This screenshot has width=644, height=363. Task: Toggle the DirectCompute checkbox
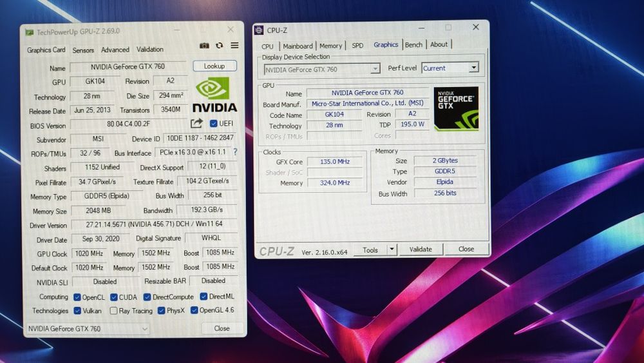pyautogui.click(x=147, y=297)
